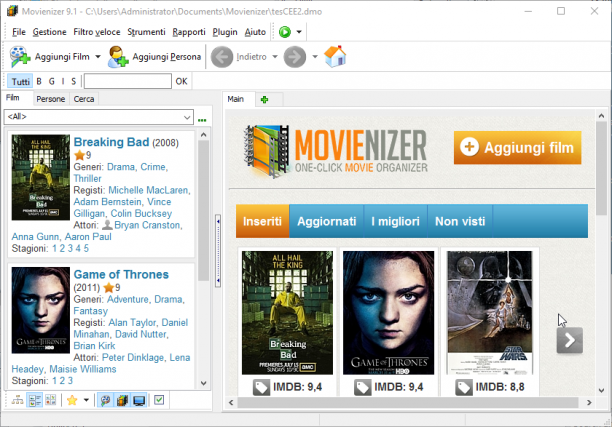612x427 pixels.
Task: Toggle the film reel filter icon
Action: coord(105,400)
